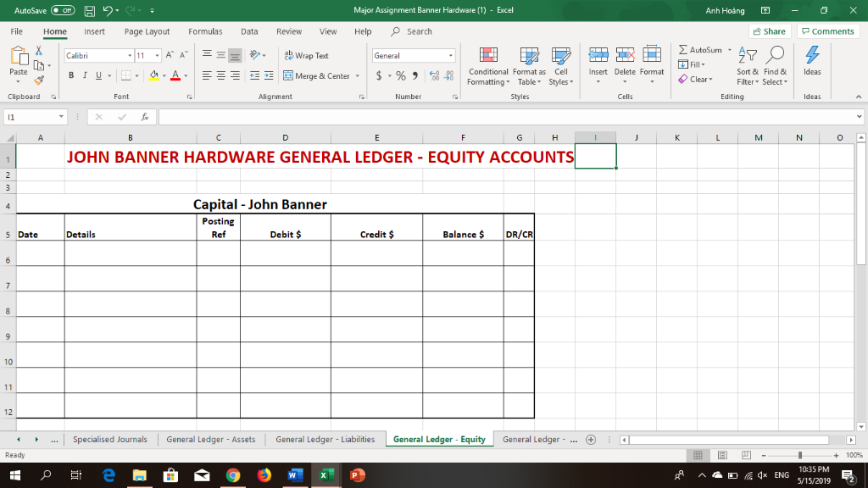Screen dimensions: 868x488
Task: Open the Specialised Journals sheet tab
Action: point(110,439)
